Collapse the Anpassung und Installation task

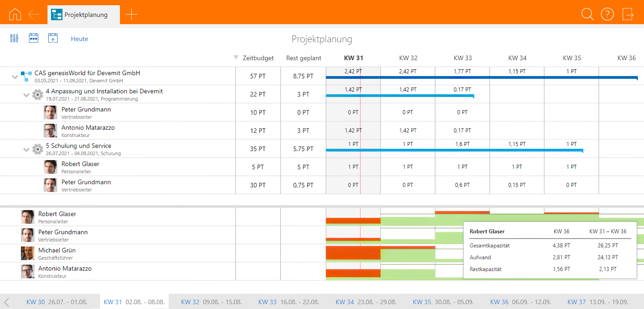[x=26, y=95]
